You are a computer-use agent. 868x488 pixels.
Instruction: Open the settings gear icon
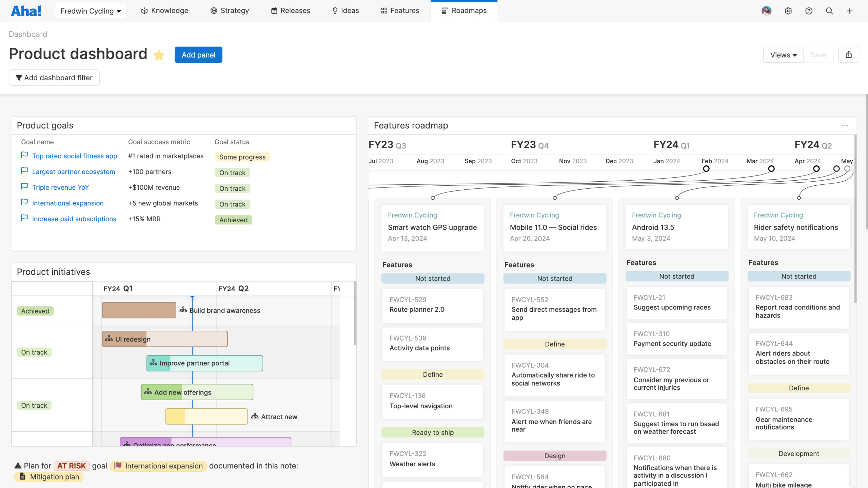point(788,11)
